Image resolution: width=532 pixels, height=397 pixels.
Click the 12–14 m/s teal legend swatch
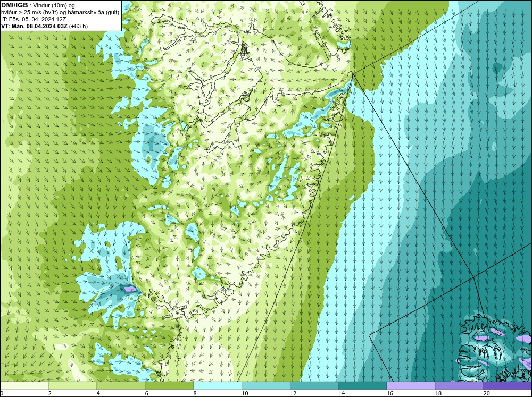(314, 386)
